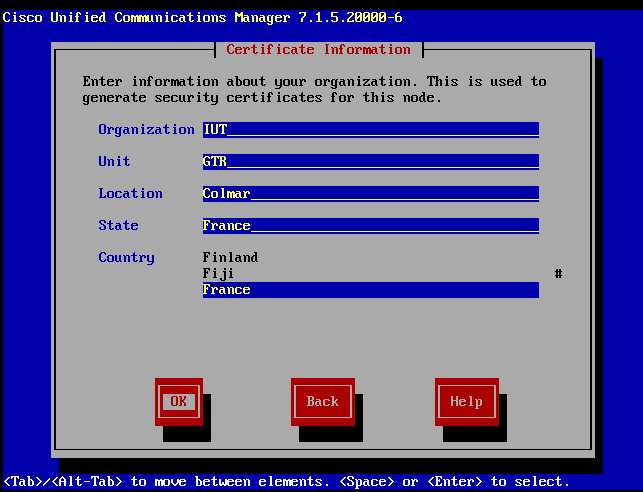Focus the Unit field containing GTR
643x492 pixels.
point(371,162)
